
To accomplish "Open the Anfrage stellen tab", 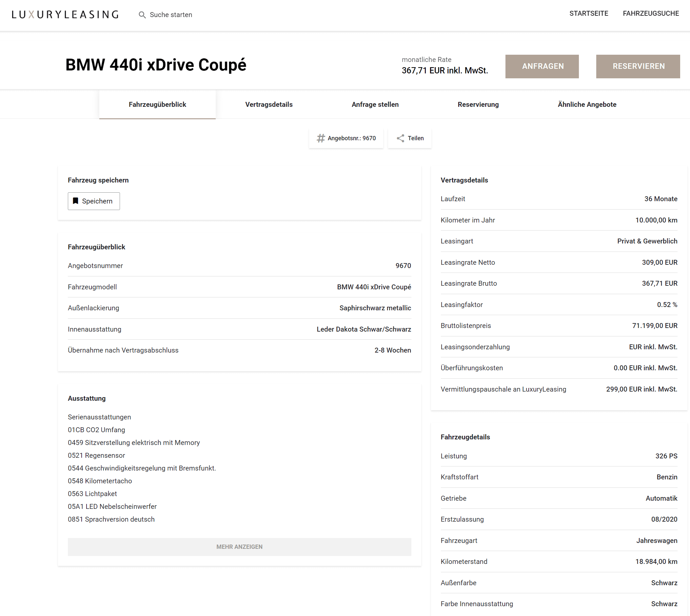I will pos(375,105).
